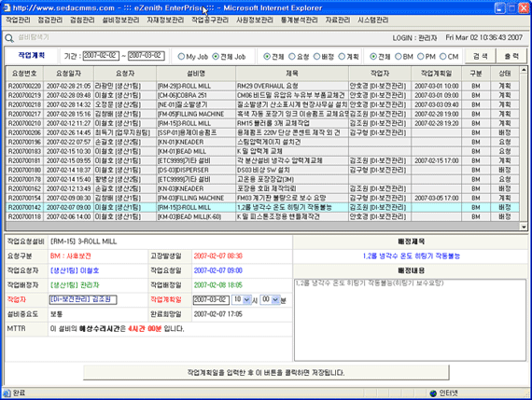Click the 작업자 input field
This screenshot has width=532, height=400.
point(83,299)
